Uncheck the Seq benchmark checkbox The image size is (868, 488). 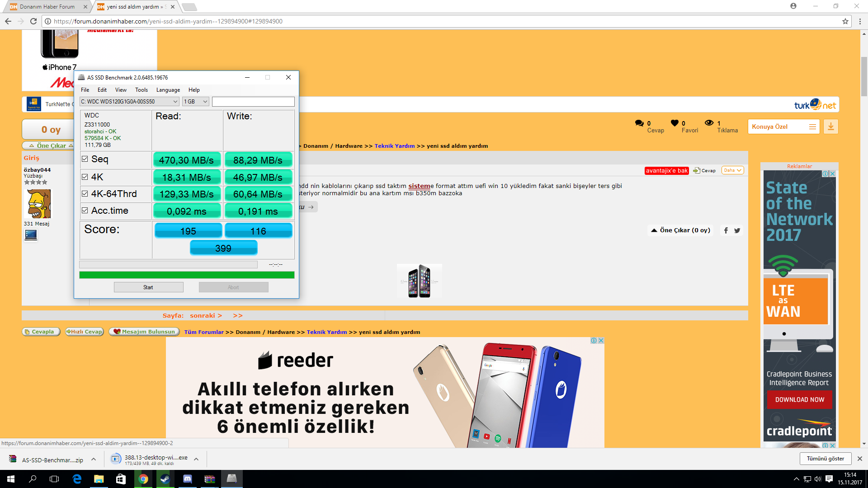coord(85,159)
